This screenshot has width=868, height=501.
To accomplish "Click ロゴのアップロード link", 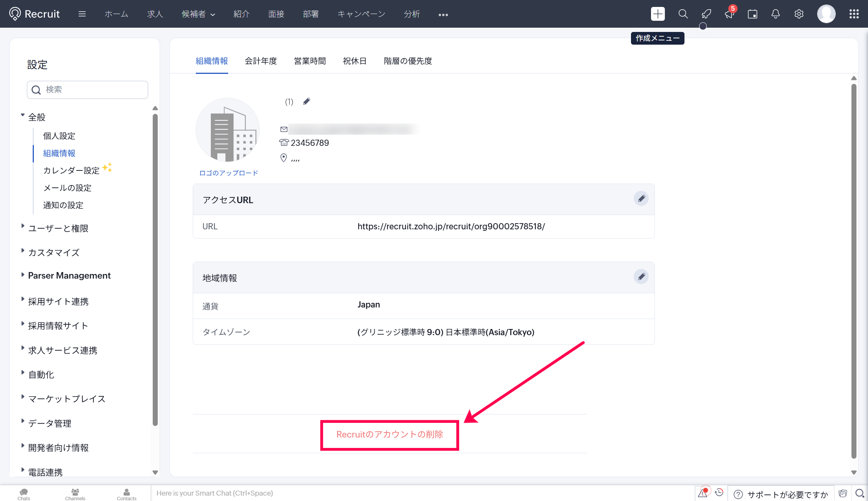I will point(229,173).
